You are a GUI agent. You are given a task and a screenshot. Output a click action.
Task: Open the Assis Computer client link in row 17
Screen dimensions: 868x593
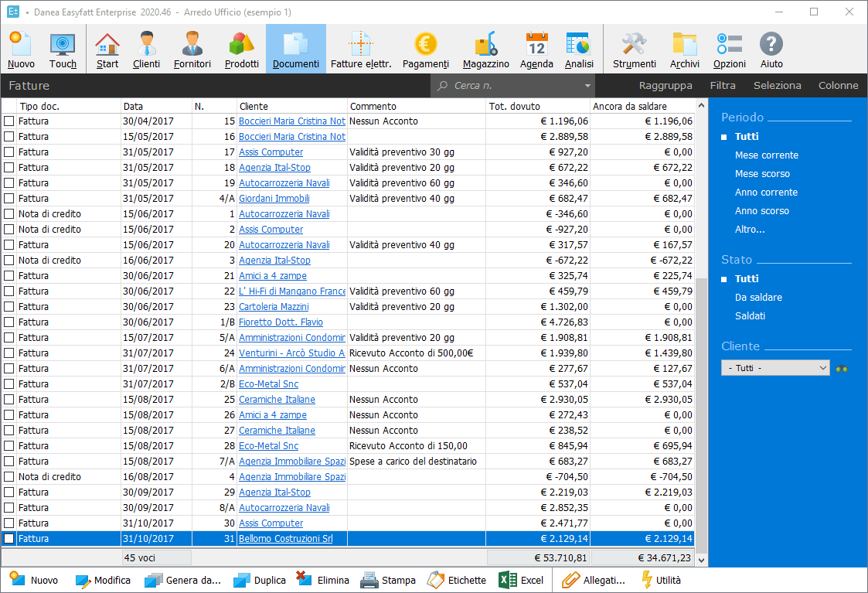[x=271, y=152]
